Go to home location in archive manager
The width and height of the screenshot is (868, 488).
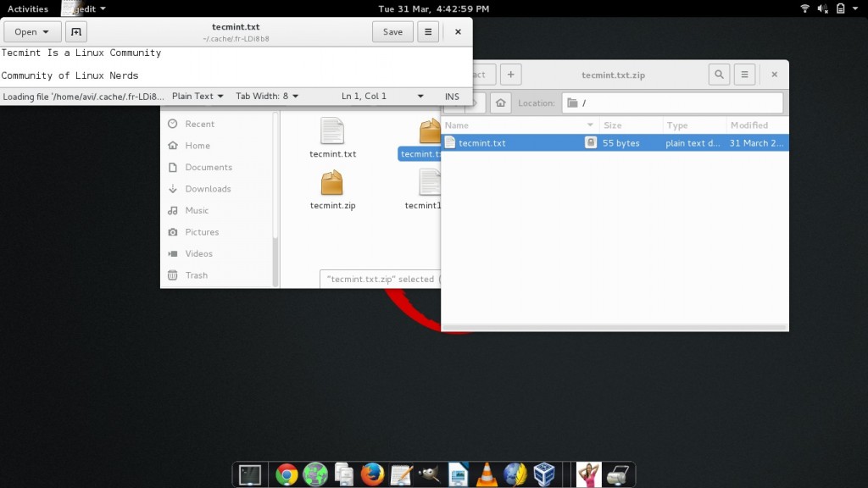point(501,103)
